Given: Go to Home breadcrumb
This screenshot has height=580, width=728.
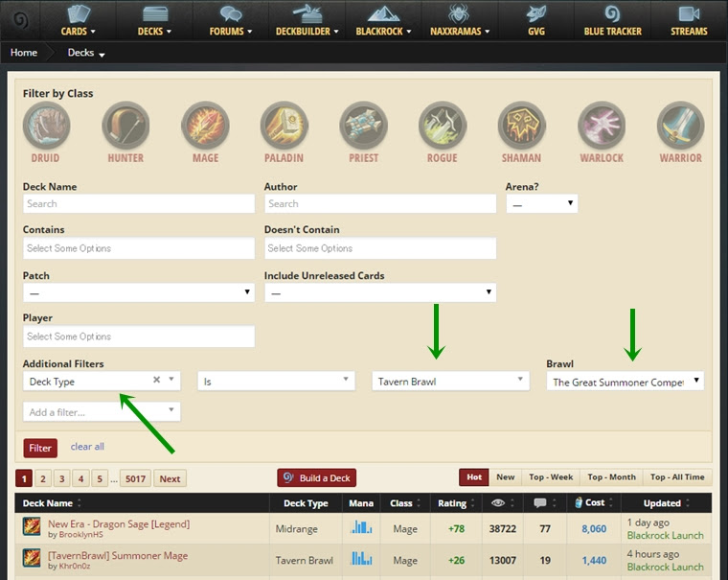Looking at the screenshot, I should point(24,53).
